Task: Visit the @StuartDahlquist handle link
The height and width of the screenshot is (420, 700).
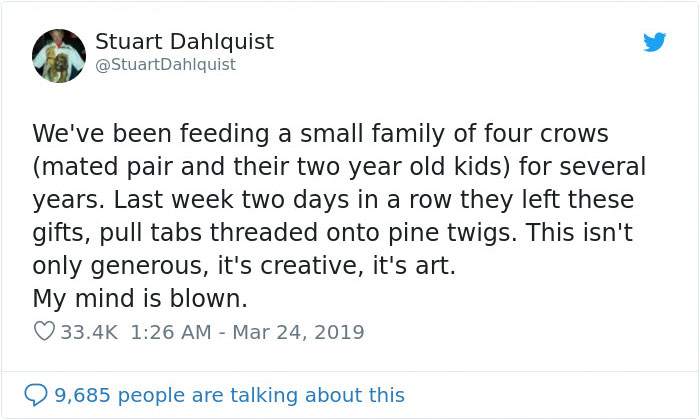Action: pyautogui.click(x=166, y=65)
